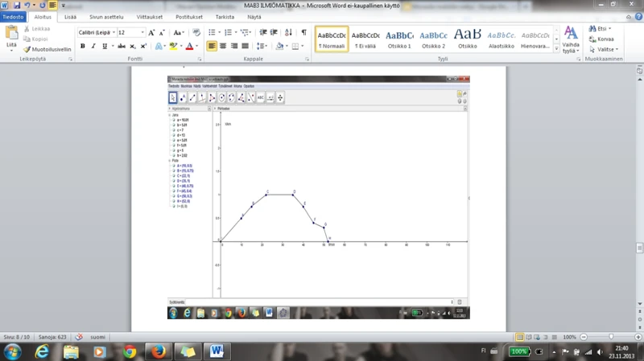This screenshot has height=361, width=644.
Task: Open the font size dropdown
Action: [142, 33]
